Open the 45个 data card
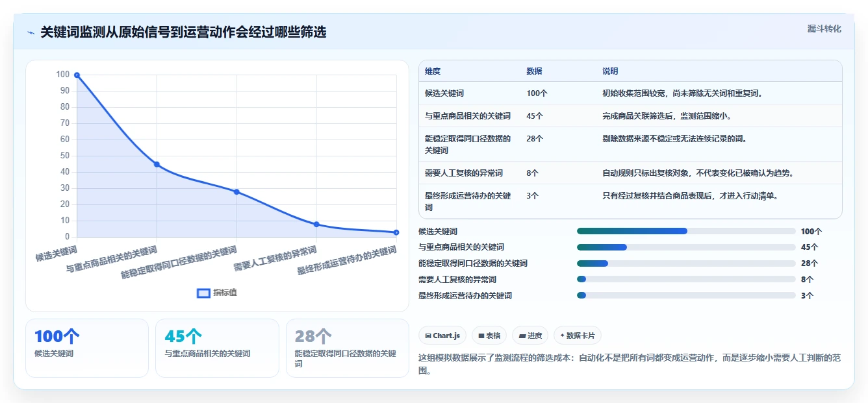This screenshot has width=868, height=403. tap(217, 348)
